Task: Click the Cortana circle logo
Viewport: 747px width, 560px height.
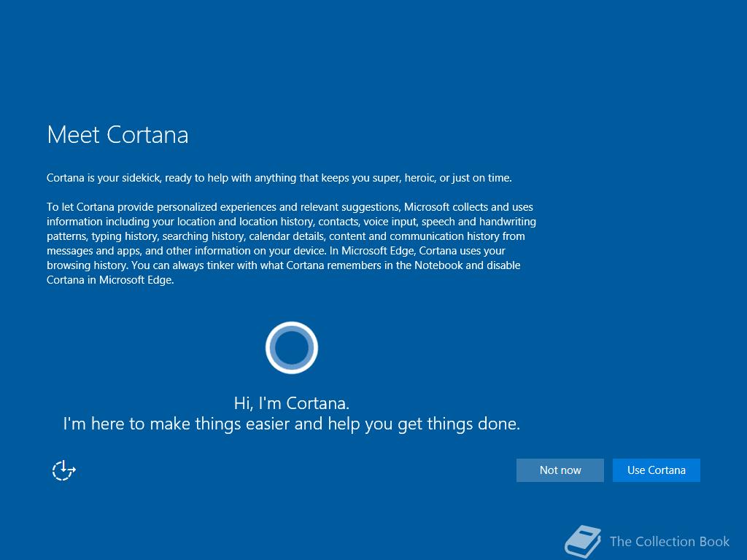Action: tap(292, 348)
